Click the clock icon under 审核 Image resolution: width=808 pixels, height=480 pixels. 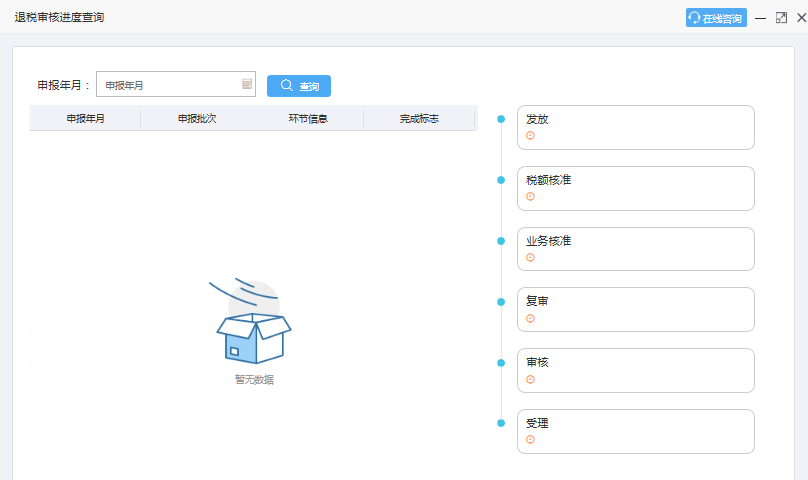(x=530, y=379)
